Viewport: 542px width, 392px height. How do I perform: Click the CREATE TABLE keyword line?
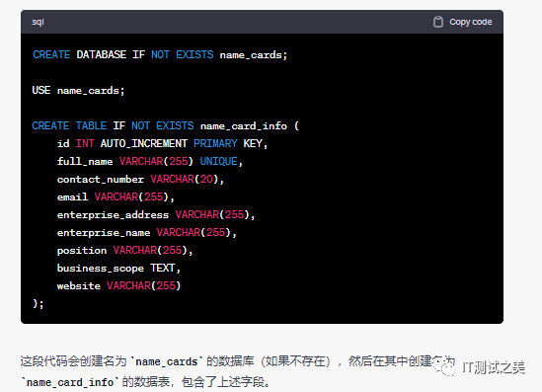tap(165, 125)
